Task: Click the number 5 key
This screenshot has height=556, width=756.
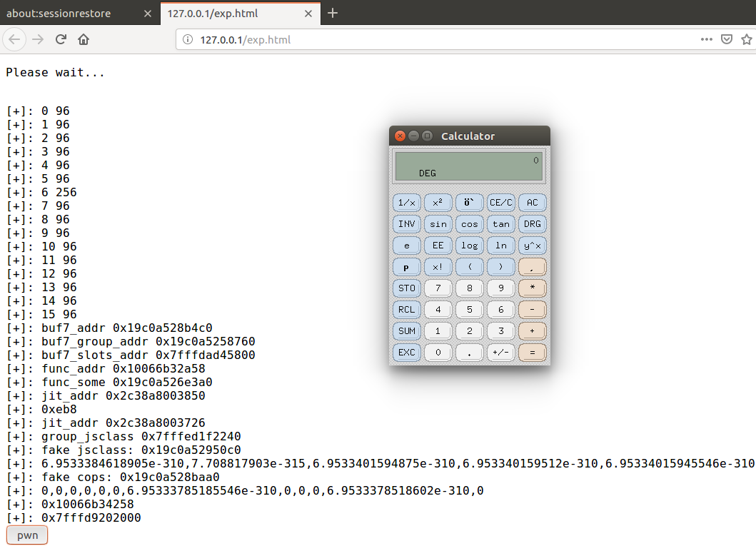Action: click(469, 310)
